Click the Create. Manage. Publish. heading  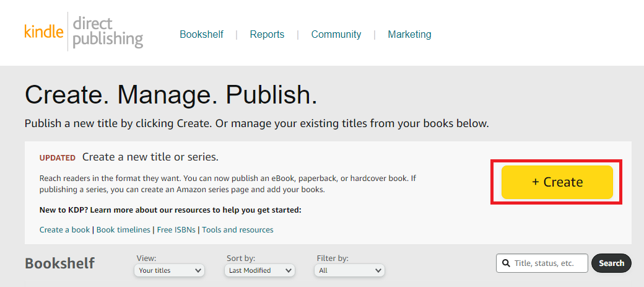click(171, 95)
